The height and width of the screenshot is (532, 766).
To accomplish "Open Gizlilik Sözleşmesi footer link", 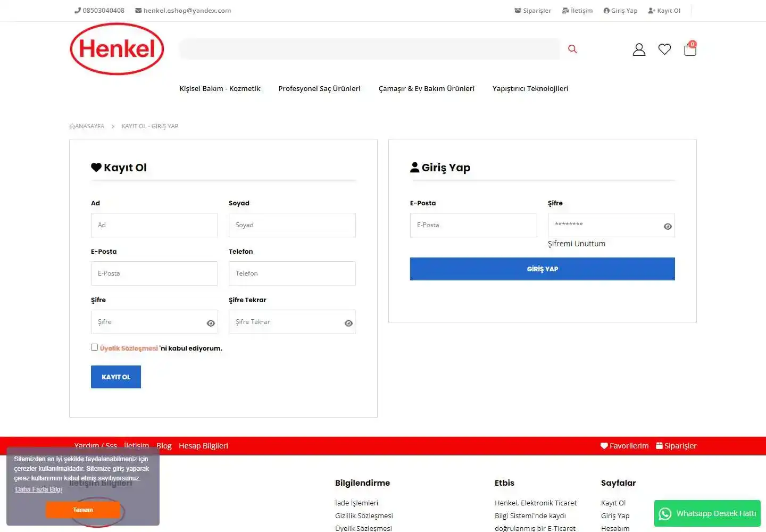I will (364, 516).
